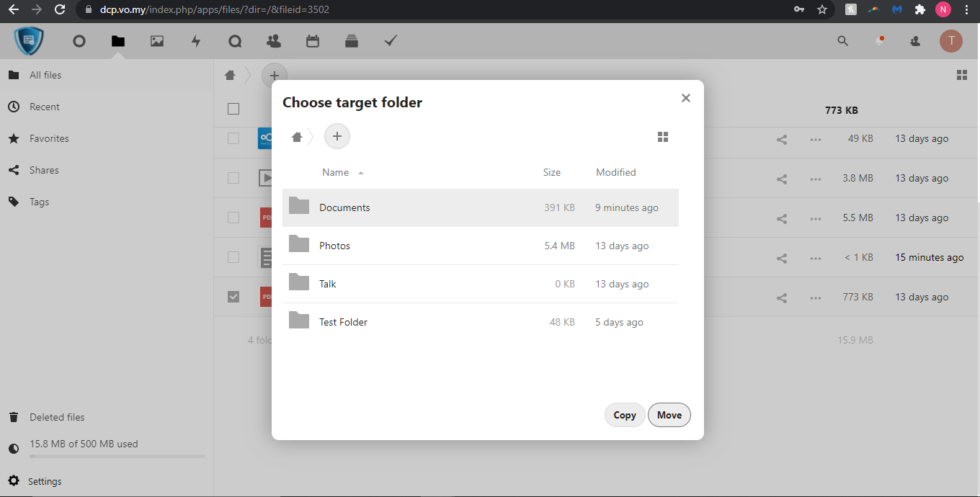The width and height of the screenshot is (980, 497).
Task: Uncheck the selected 773 KB PDF file
Action: click(x=233, y=297)
